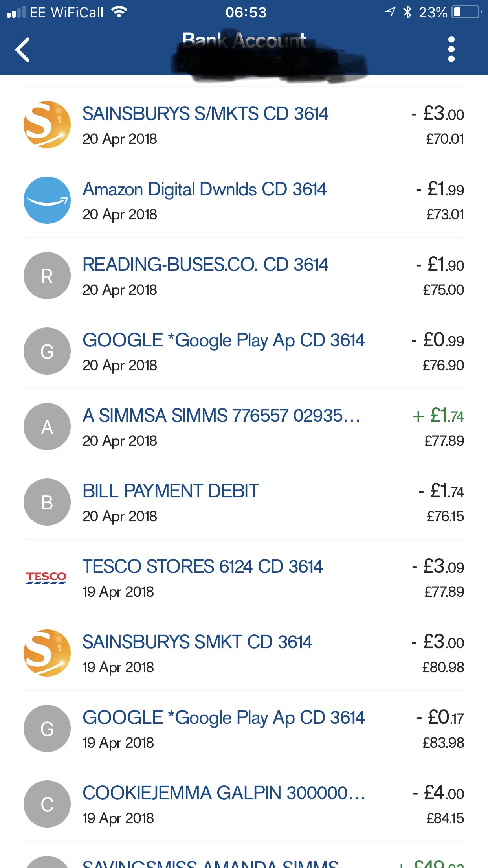This screenshot has height=868, width=488.
Task: Tap the Amazon smile logo icon
Action: click(x=47, y=200)
